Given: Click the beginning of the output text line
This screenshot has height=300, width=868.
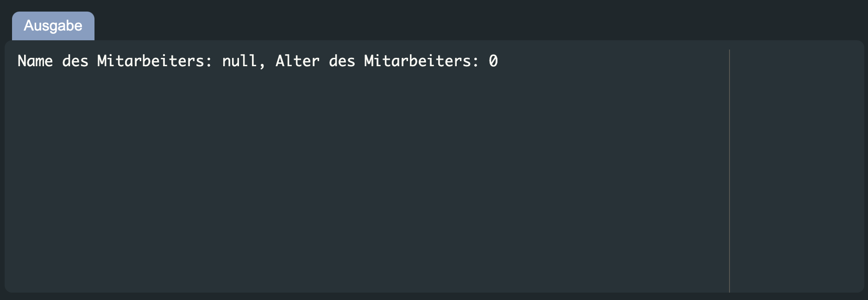Looking at the screenshot, I should click(19, 61).
